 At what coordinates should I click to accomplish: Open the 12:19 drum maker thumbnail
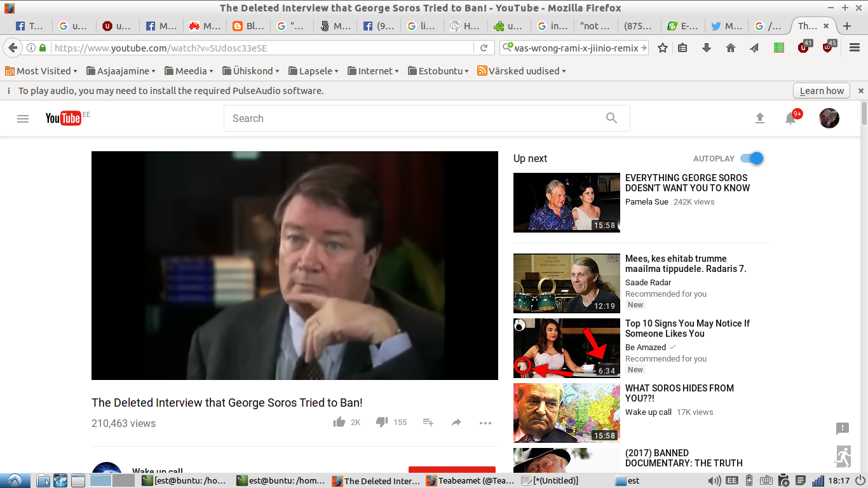567,283
